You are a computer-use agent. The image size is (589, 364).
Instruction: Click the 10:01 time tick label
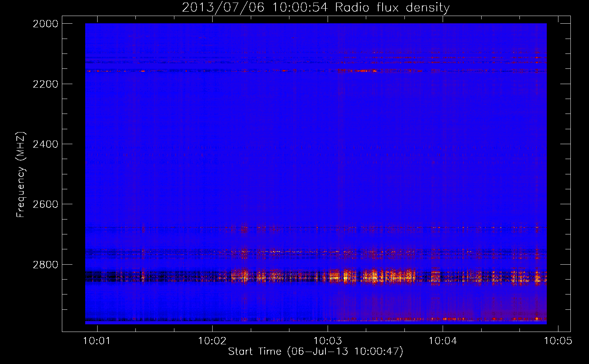97,341
